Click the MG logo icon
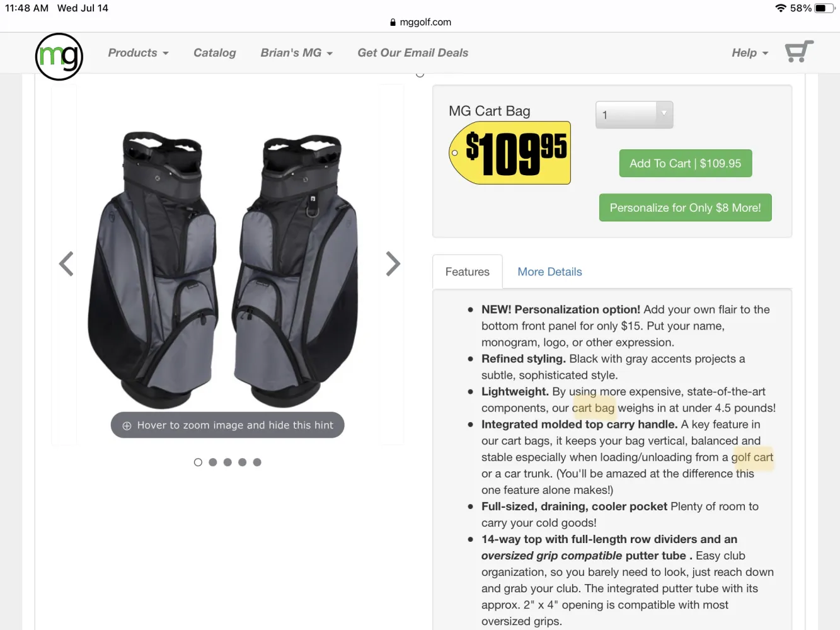840x630 pixels. [x=59, y=57]
